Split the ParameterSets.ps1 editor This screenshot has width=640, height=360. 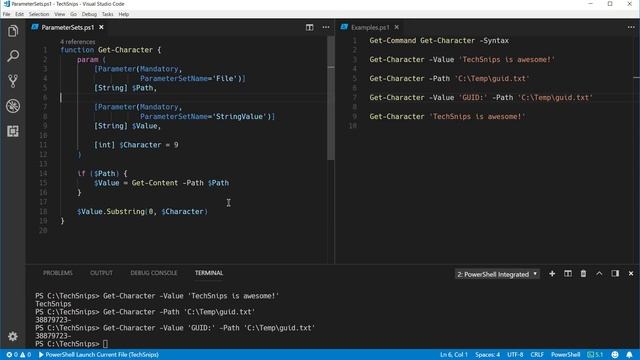point(309,27)
